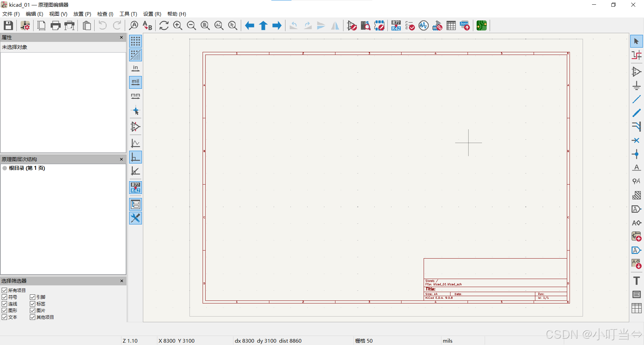Open the Footprint Editor icon
Screen dimensions: 644x345
pos(379,25)
